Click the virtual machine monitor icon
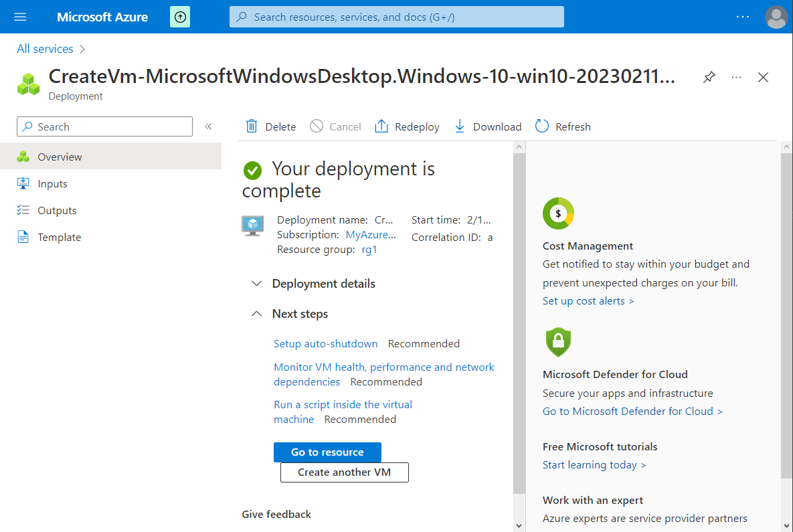This screenshot has height=532, width=793. click(252, 226)
